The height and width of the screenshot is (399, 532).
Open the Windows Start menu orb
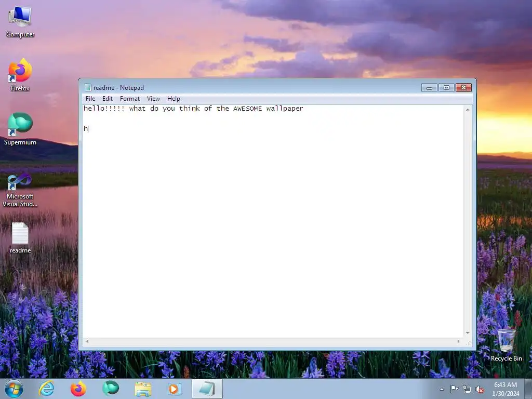[x=14, y=389]
